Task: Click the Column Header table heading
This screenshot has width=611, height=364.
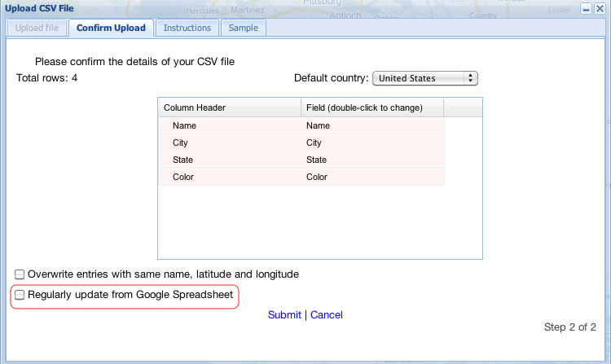Action: [x=229, y=107]
